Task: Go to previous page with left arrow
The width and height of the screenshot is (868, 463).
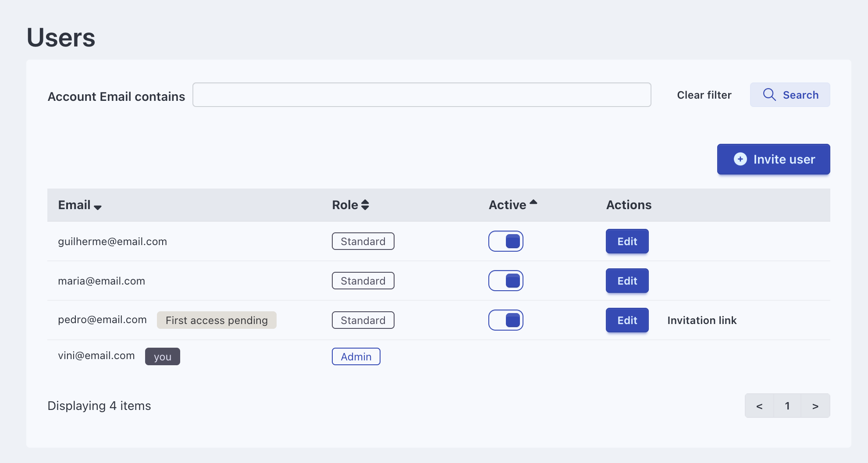Action: tap(759, 406)
